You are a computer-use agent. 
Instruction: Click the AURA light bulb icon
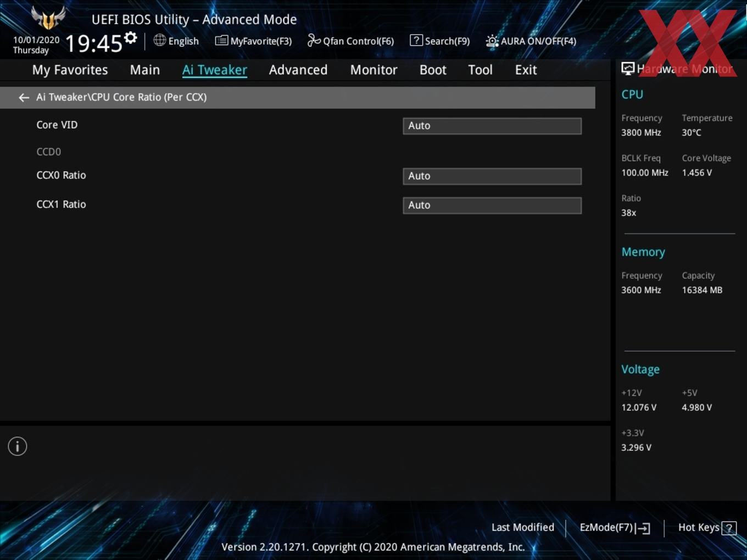click(x=492, y=41)
